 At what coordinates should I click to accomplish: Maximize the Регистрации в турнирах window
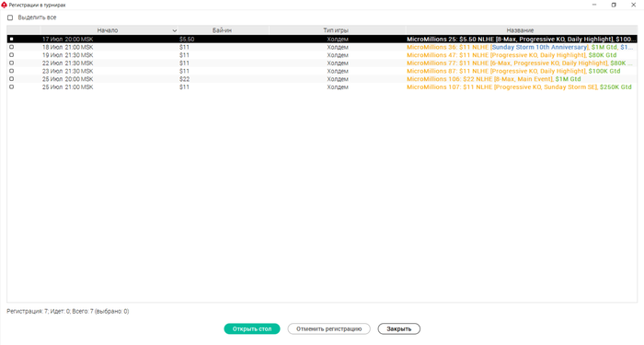point(614,5)
